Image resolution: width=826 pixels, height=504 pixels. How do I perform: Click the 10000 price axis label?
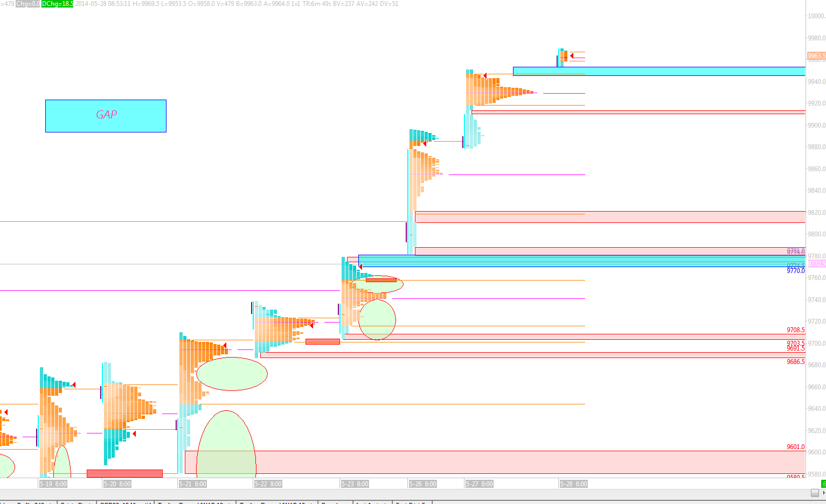[816, 16]
